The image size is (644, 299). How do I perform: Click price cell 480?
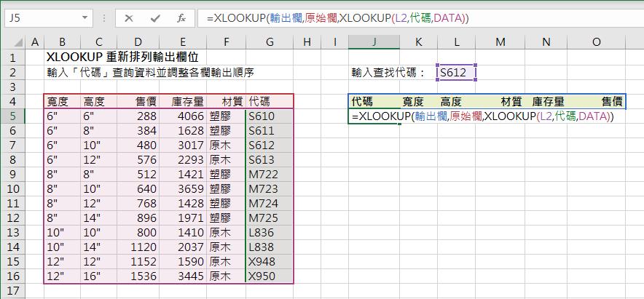pos(138,145)
